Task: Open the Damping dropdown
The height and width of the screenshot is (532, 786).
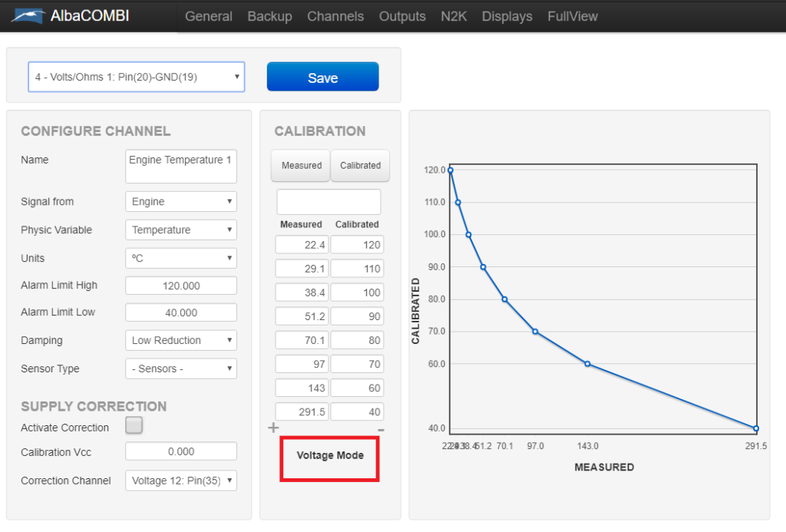Action: click(x=181, y=340)
